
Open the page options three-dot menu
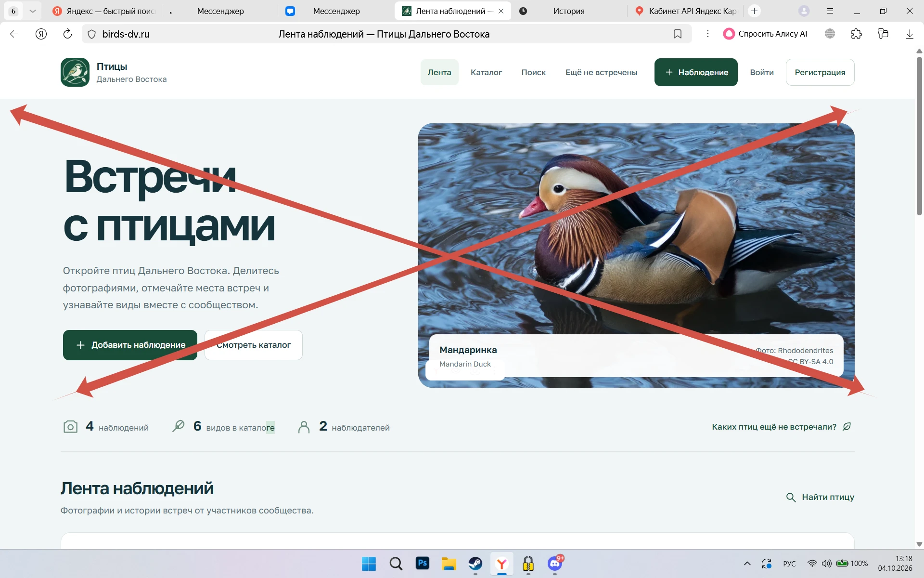pos(707,34)
